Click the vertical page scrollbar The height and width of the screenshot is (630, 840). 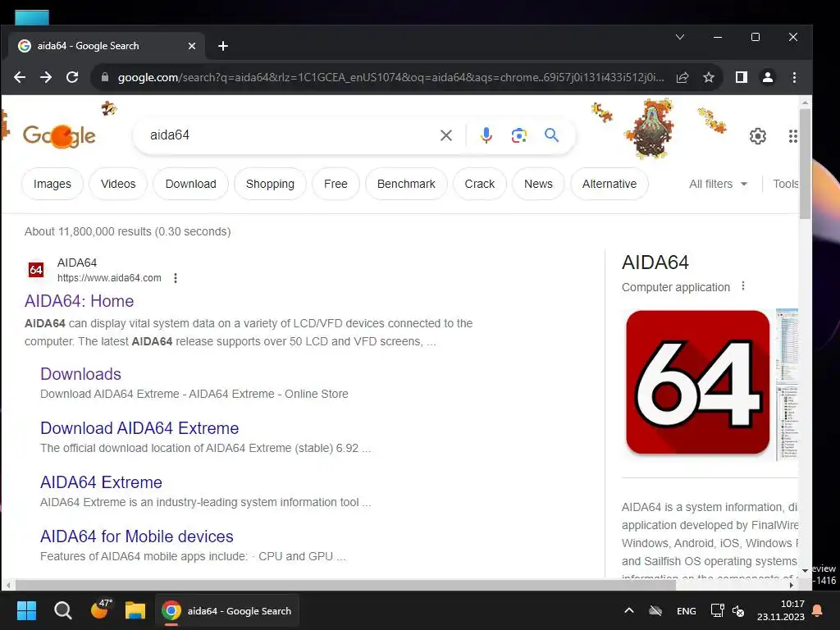click(x=806, y=164)
